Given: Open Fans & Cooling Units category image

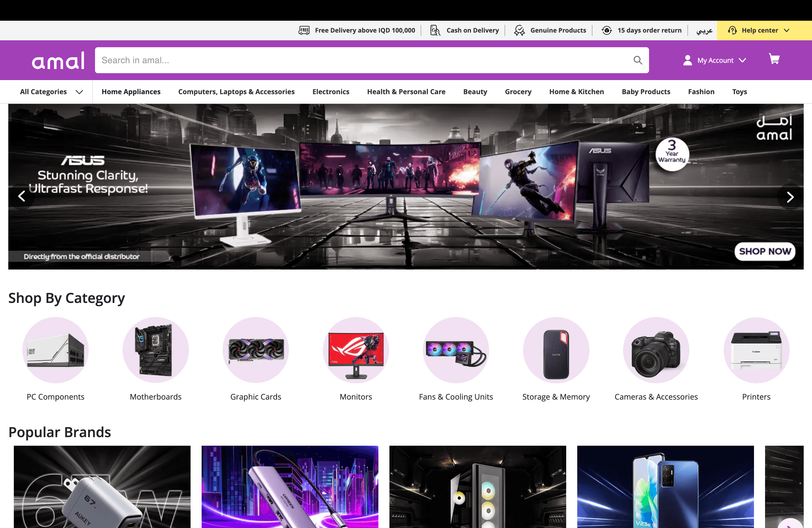Looking at the screenshot, I should [456, 350].
